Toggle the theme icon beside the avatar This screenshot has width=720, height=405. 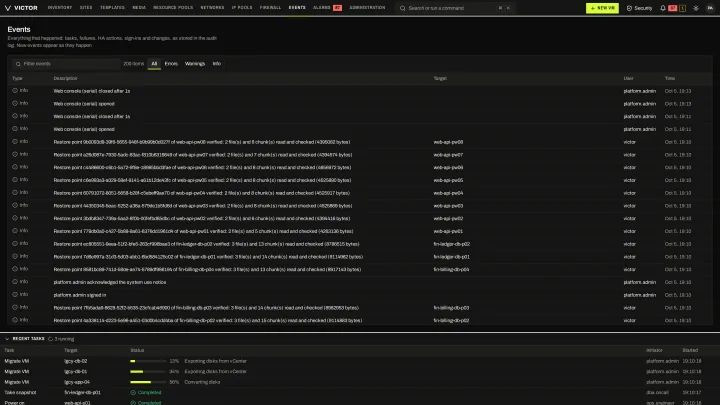click(696, 8)
